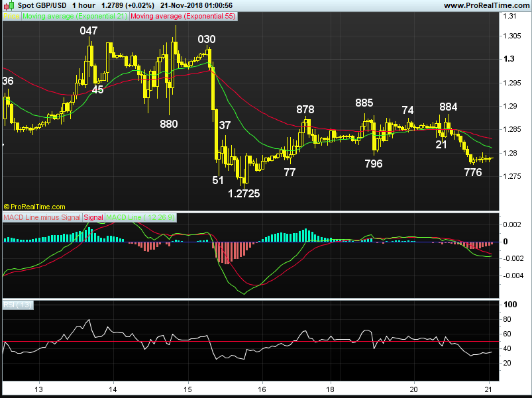Click the 776 low price label
The width and height of the screenshot is (532, 398).
[473, 172]
